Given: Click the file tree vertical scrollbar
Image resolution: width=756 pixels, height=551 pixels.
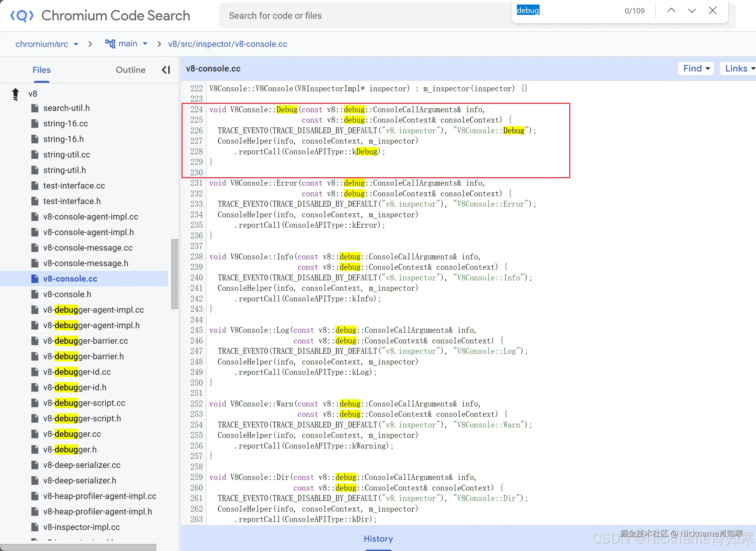Looking at the screenshot, I should (x=175, y=274).
